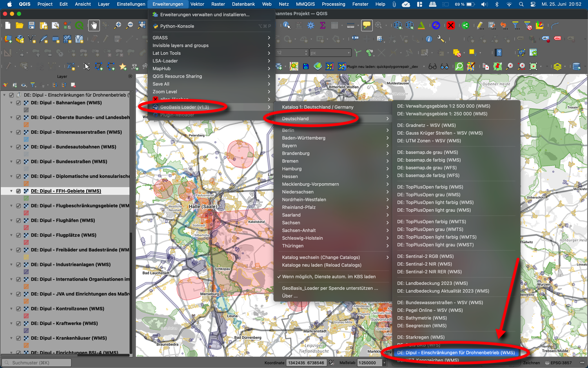Open Python-Konsole from Erweiterungen menu

211,26
